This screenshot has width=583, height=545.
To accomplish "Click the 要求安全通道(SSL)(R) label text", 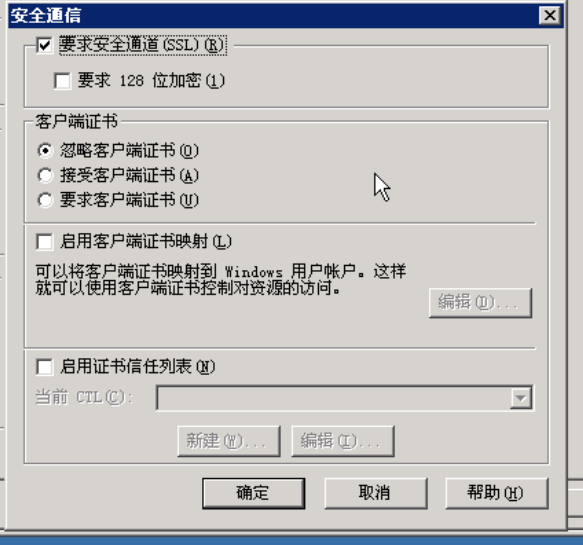I will [142, 45].
